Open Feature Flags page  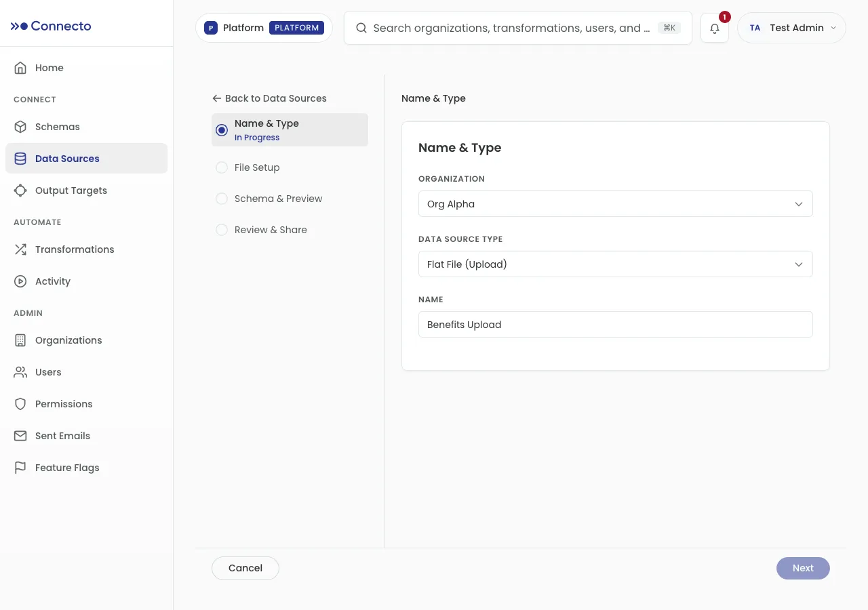pos(86,468)
